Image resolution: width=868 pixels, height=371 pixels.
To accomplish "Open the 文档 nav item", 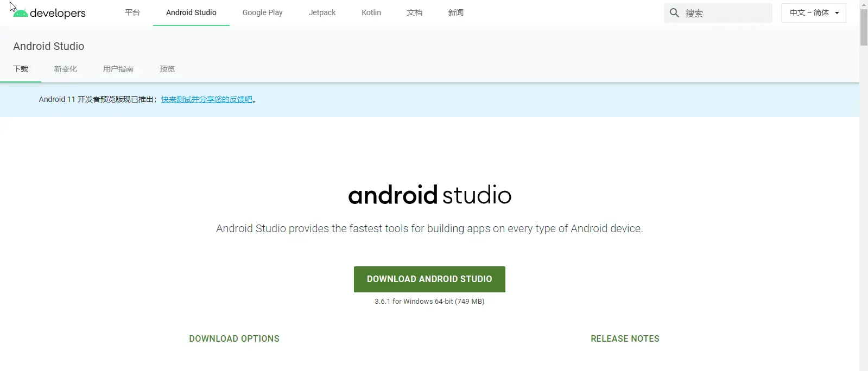I will point(415,12).
